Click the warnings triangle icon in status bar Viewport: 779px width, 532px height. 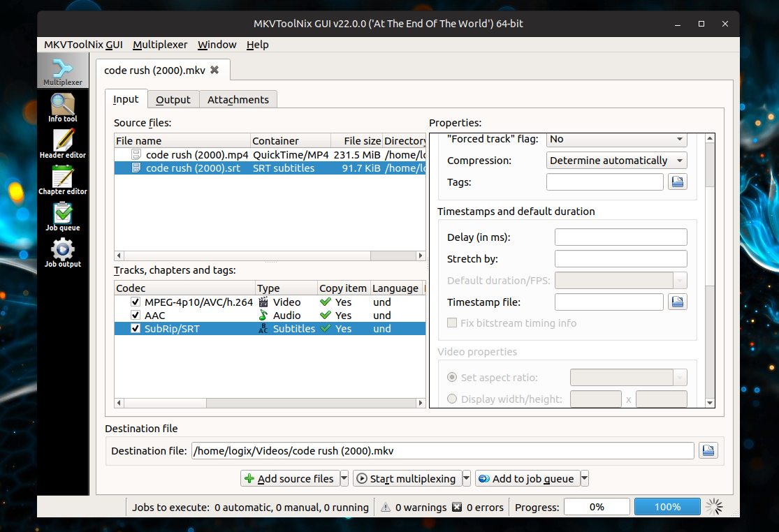386,507
